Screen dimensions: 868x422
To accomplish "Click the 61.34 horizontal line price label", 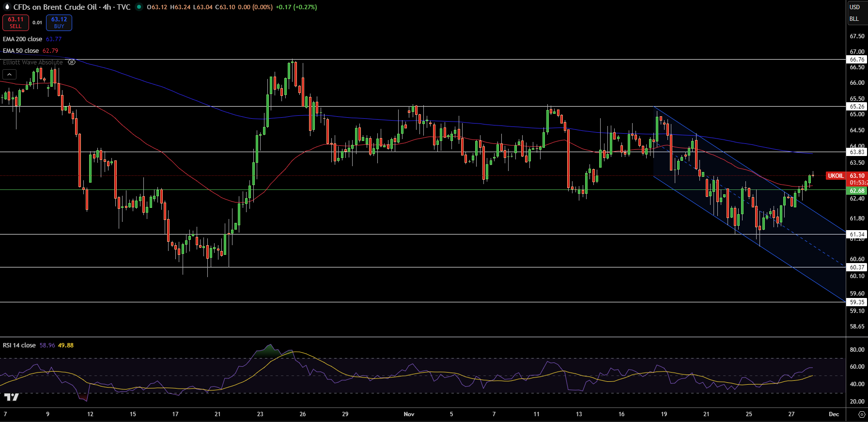I will point(857,234).
